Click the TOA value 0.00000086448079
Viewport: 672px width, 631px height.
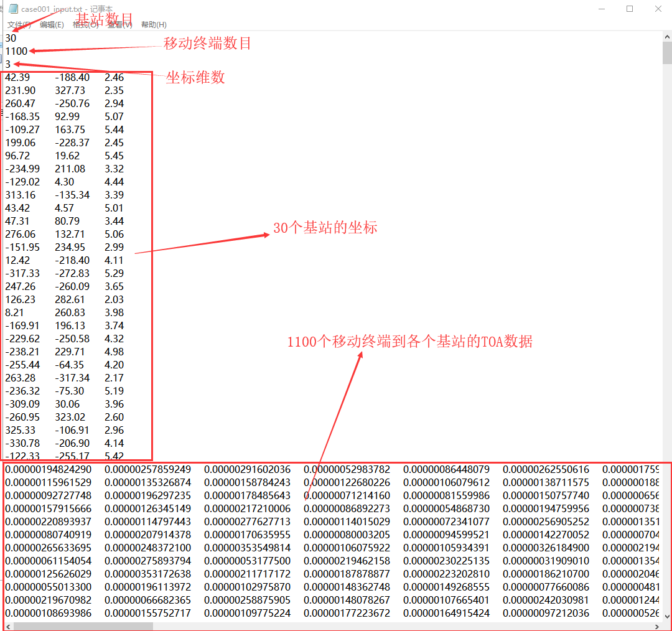pyautogui.click(x=447, y=470)
